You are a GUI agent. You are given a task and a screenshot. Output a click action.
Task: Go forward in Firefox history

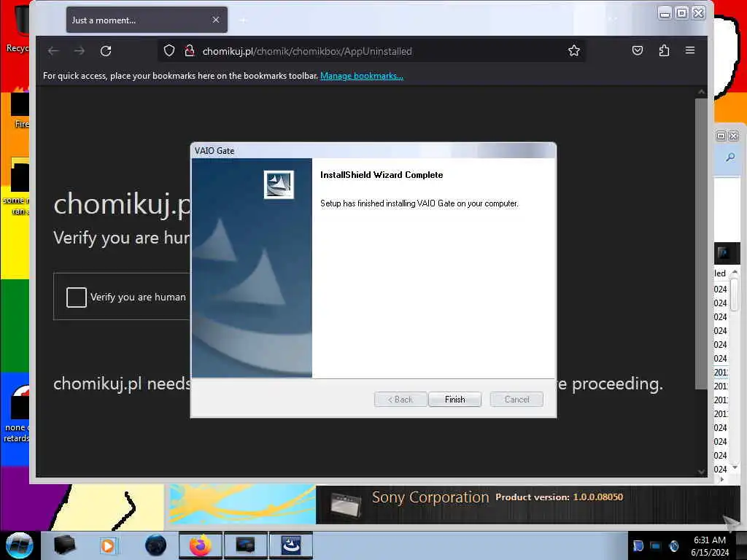[x=80, y=51]
